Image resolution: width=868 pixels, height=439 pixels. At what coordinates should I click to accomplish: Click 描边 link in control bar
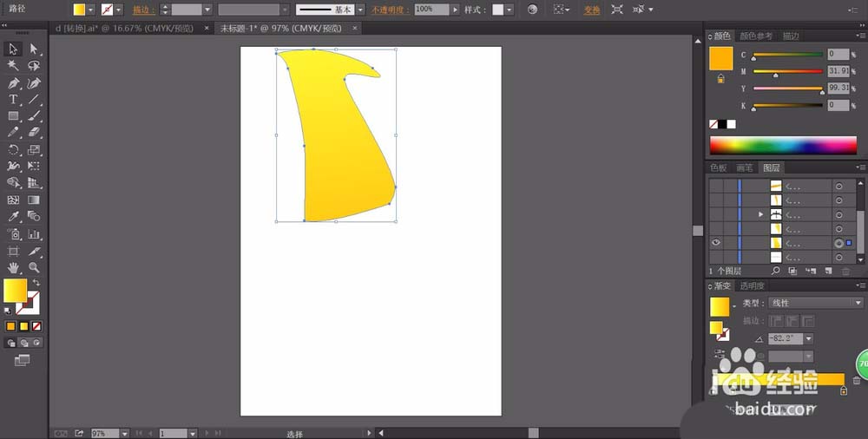tap(143, 10)
